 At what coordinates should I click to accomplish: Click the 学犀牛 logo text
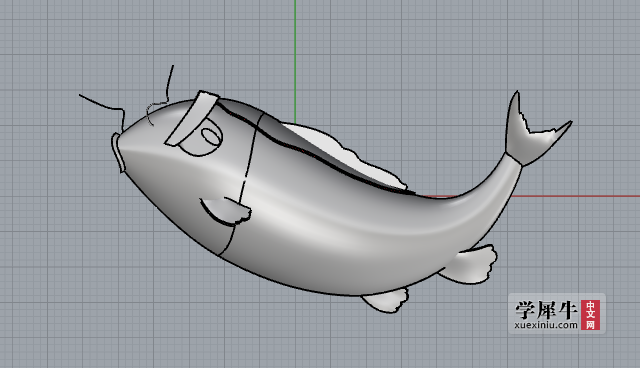point(546,310)
